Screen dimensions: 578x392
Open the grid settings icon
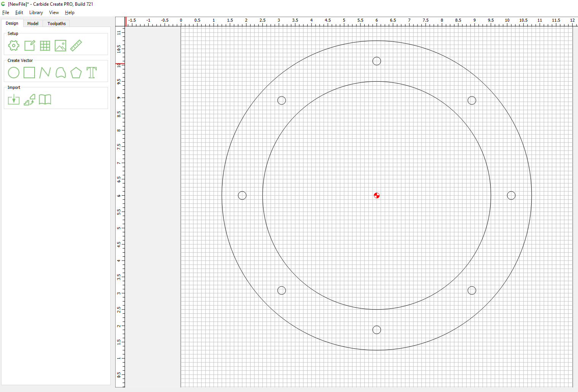45,46
